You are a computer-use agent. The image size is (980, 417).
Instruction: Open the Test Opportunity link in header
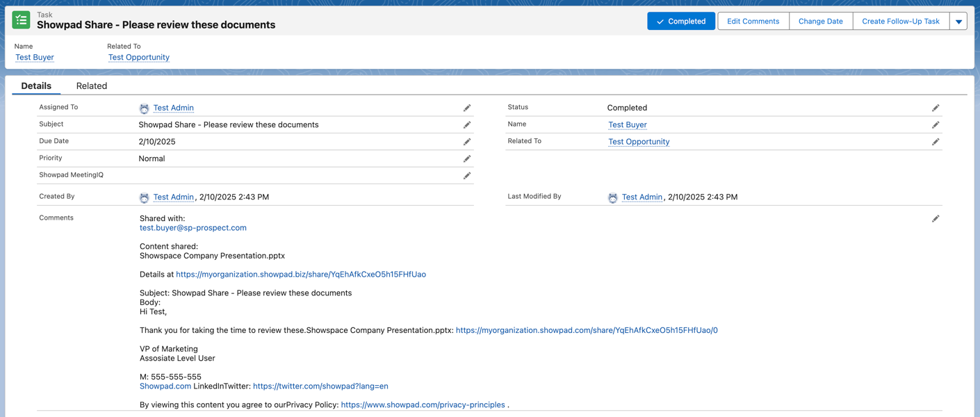coord(139,57)
